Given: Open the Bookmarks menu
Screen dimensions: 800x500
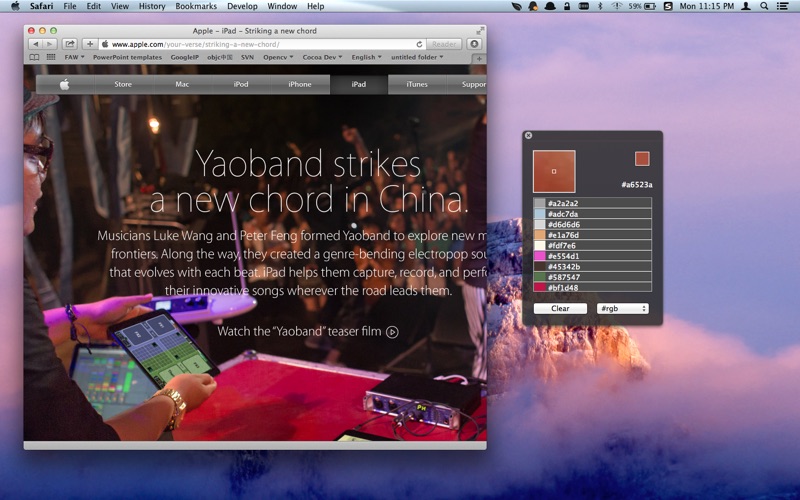Looking at the screenshot, I should [x=196, y=6].
